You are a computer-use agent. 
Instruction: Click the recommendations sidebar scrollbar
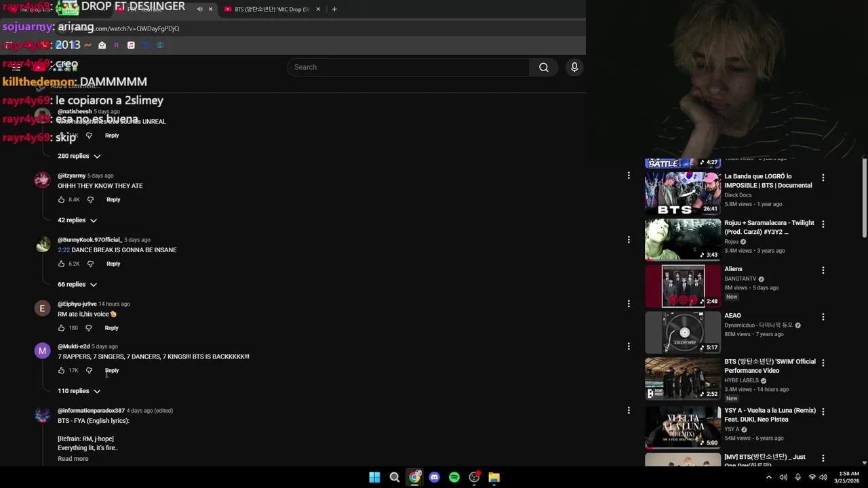(x=864, y=198)
